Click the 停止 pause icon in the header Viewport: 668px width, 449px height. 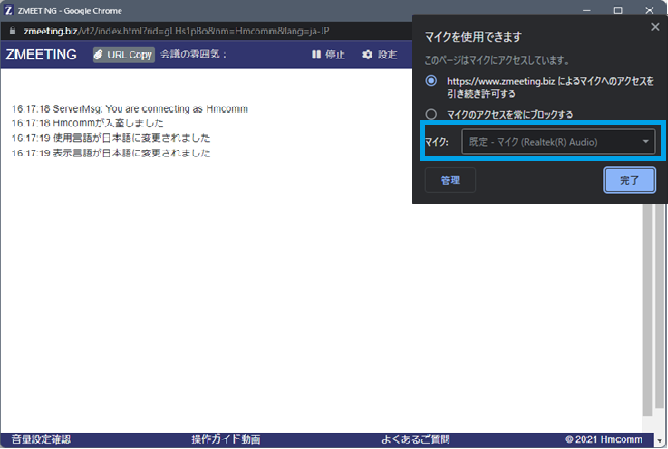[x=317, y=54]
